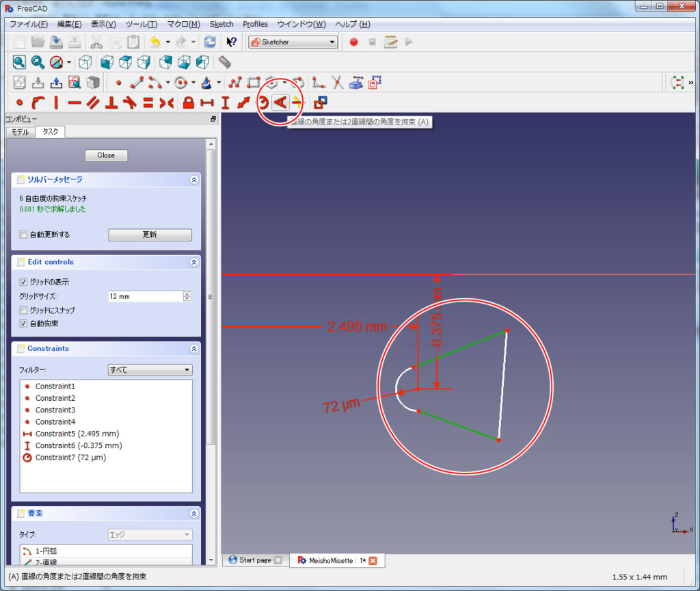Image resolution: width=700 pixels, height=591 pixels.
Task: Apply the tangent constraint
Action: coord(129,103)
